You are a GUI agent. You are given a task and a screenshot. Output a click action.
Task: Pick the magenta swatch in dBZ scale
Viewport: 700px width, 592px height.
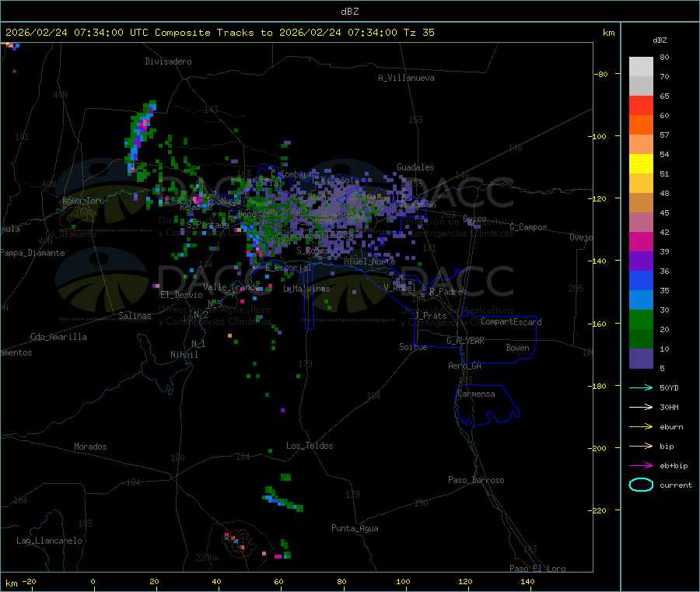(x=641, y=241)
